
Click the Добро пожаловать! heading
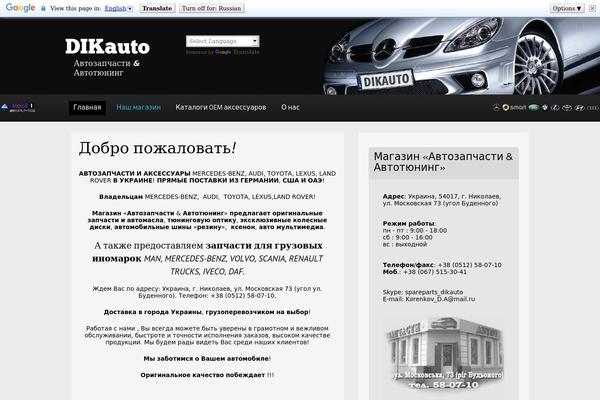[x=157, y=148]
